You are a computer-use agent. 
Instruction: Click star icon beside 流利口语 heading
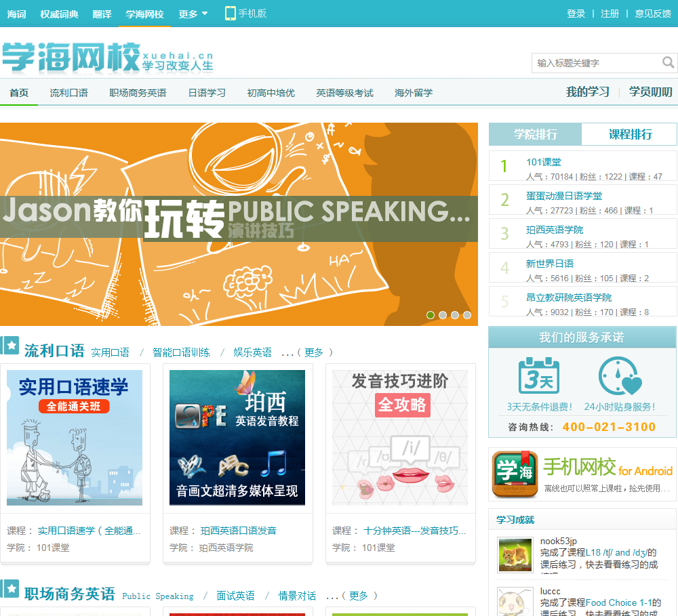tap(10, 346)
